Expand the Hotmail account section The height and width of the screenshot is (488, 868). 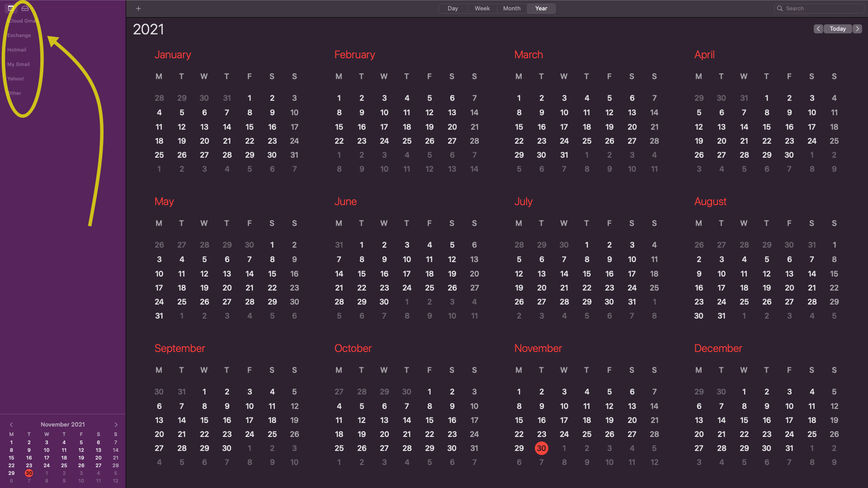click(x=17, y=50)
